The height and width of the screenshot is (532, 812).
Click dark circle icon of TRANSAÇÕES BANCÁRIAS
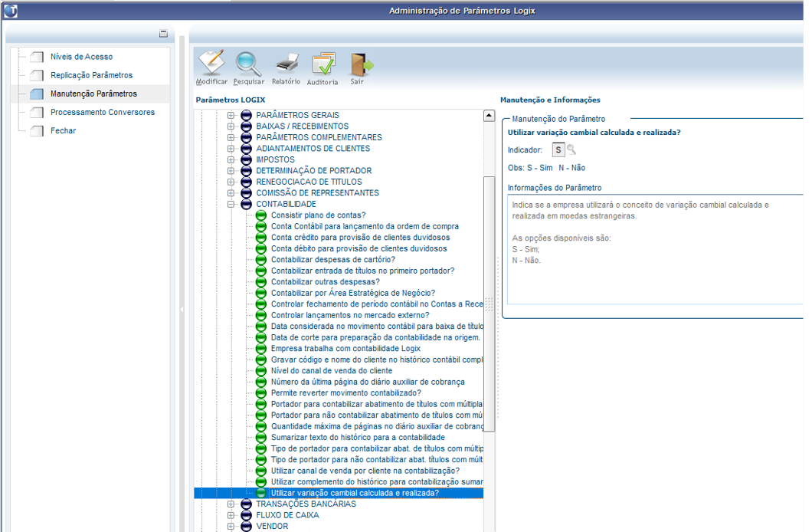pyautogui.click(x=247, y=504)
